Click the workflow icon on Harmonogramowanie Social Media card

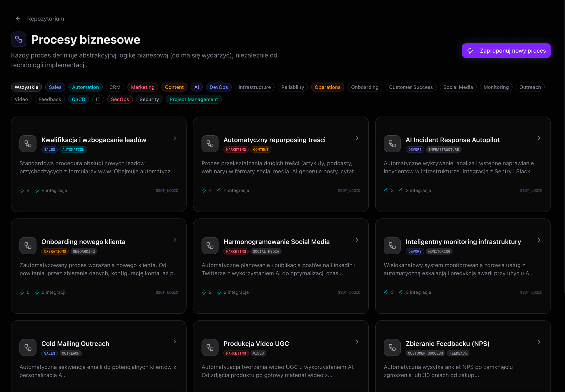210,245
